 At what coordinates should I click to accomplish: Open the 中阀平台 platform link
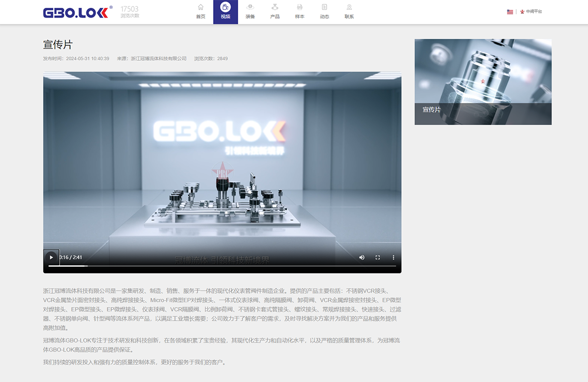pyautogui.click(x=534, y=12)
